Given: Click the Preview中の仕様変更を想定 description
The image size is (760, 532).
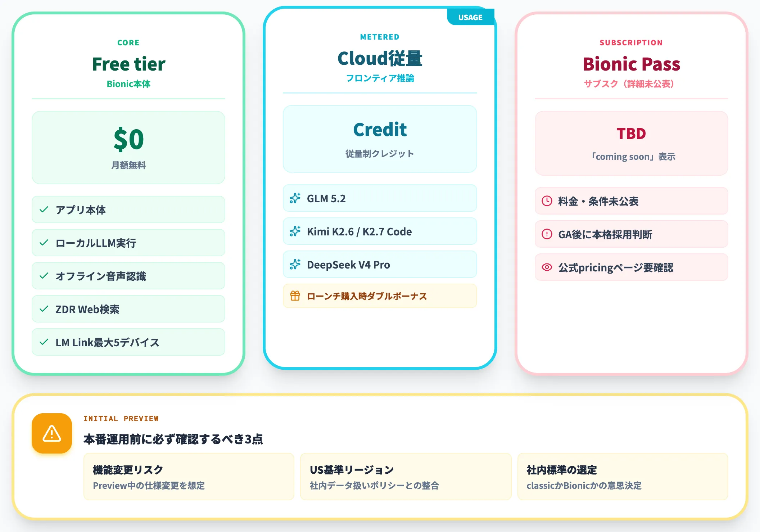Looking at the screenshot, I should click(x=149, y=486).
